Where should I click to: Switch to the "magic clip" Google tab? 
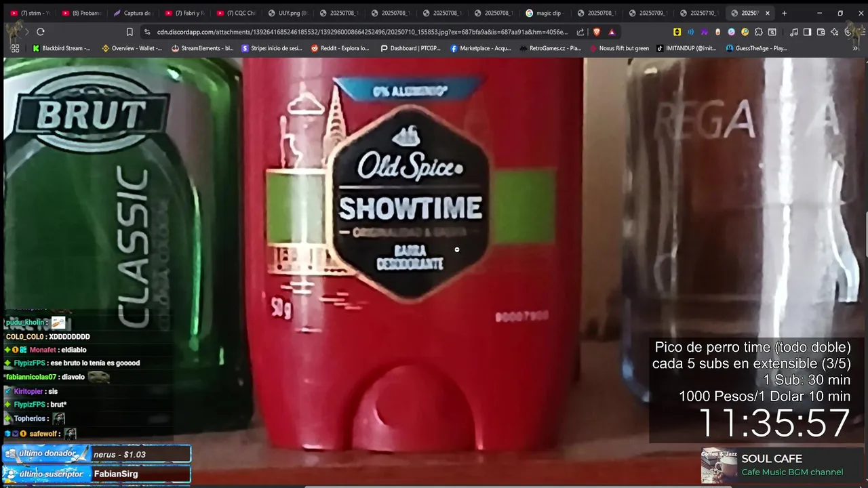click(545, 13)
